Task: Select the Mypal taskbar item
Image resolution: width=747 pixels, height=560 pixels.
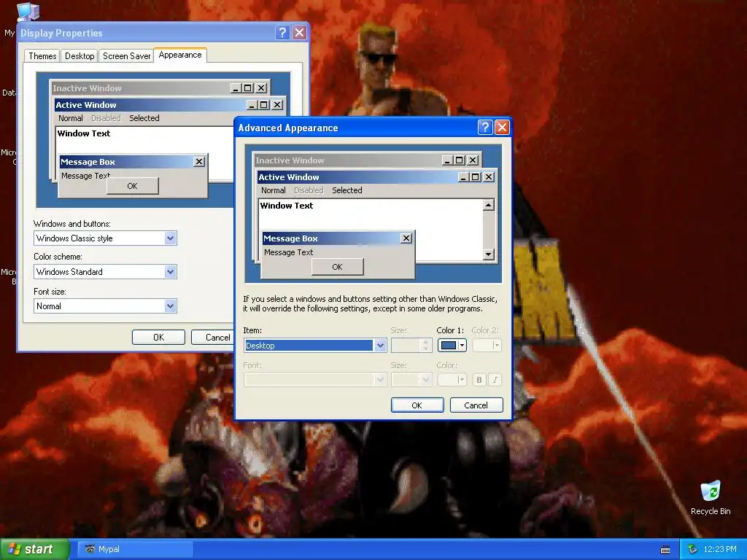Action: click(x=134, y=549)
